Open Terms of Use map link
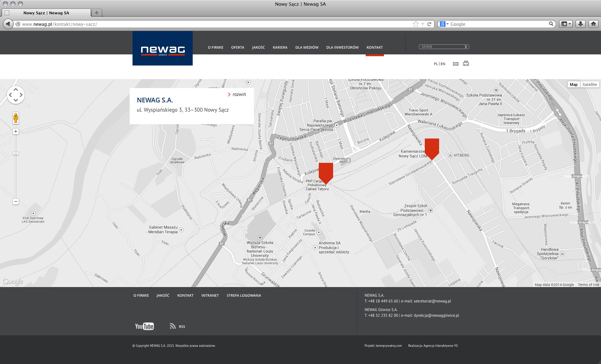The image size is (601, 364). [588, 285]
